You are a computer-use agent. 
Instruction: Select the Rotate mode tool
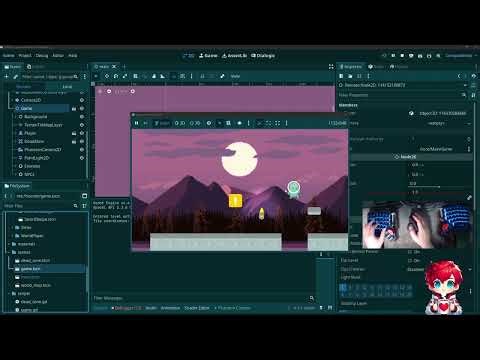[x=116, y=76]
